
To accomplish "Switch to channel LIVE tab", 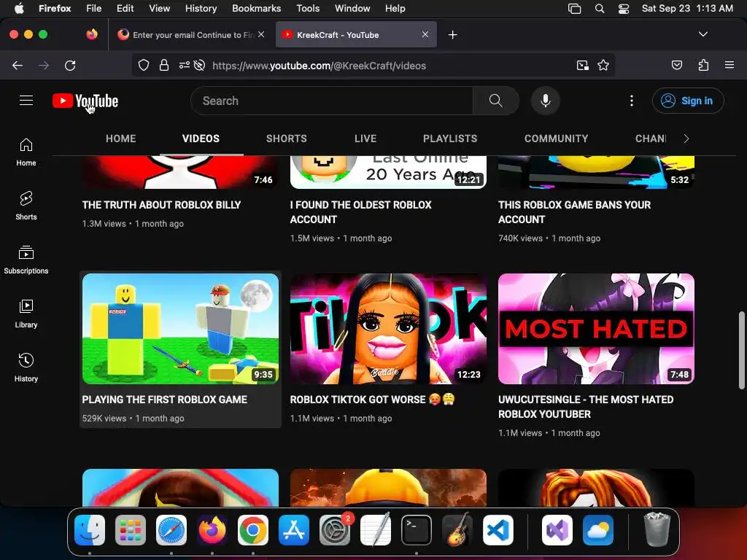I will (x=365, y=139).
